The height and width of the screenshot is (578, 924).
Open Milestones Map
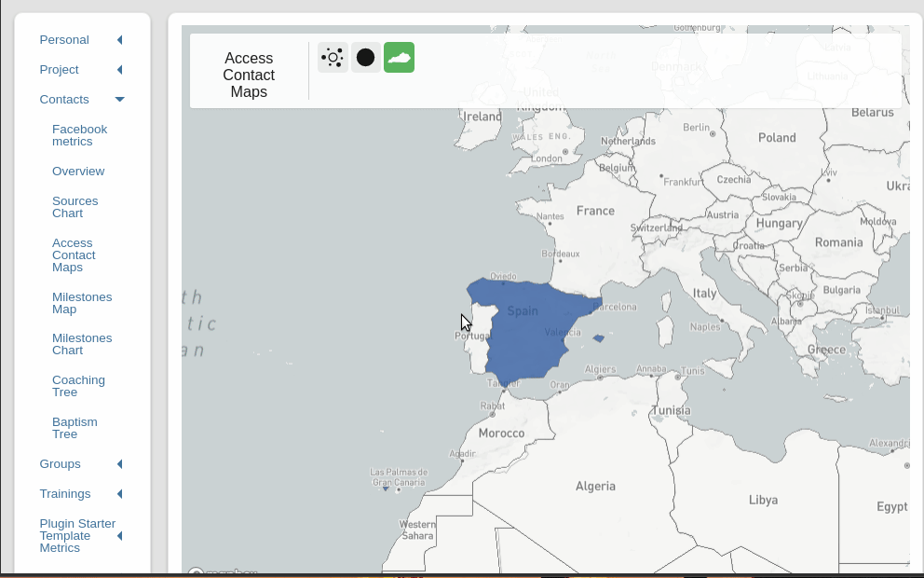click(x=82, y=303)
